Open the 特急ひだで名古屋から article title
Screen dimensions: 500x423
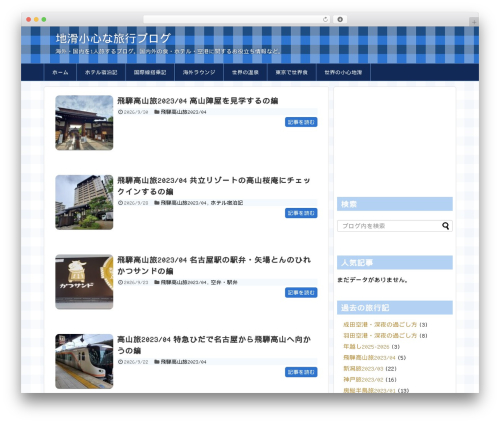point(214,345)
